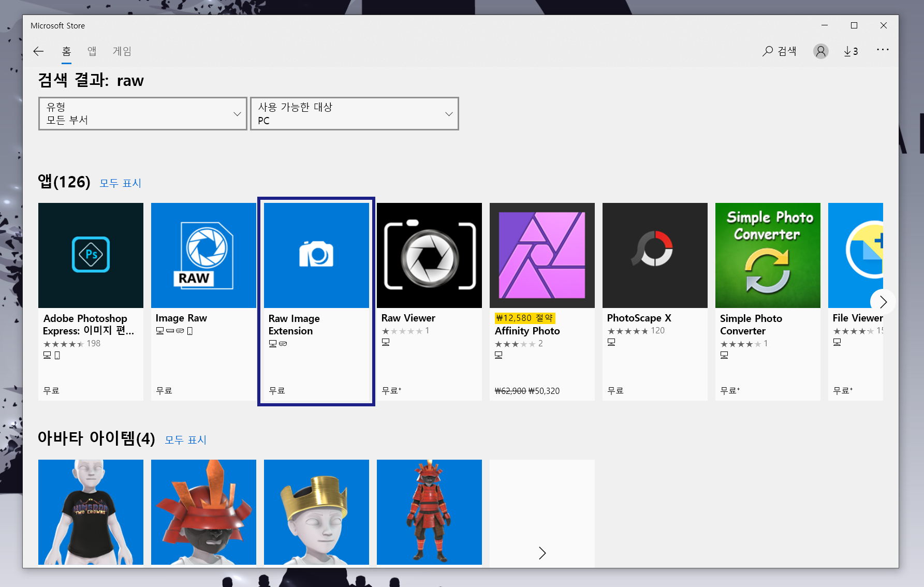
Task: Show all apps via 모두 표시 link
Action: pos(121,183)
